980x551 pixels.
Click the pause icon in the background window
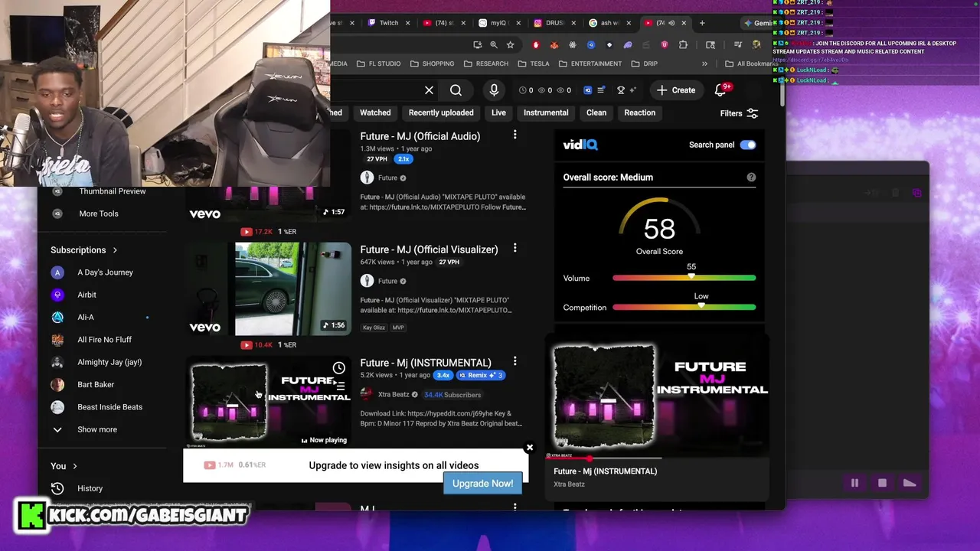click(854, 483)
